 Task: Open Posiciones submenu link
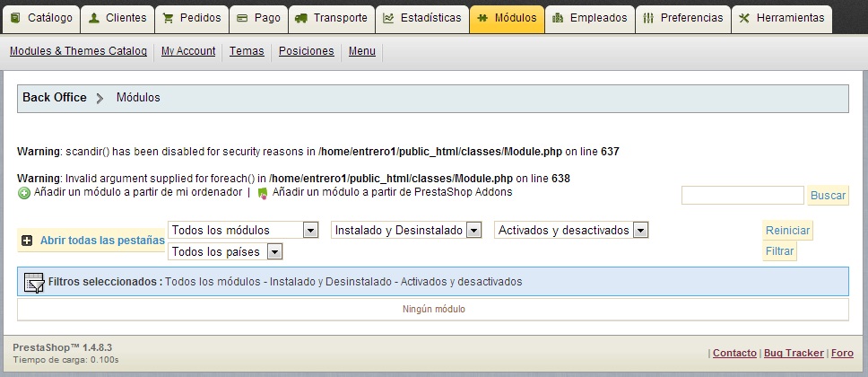click(306, 51)
